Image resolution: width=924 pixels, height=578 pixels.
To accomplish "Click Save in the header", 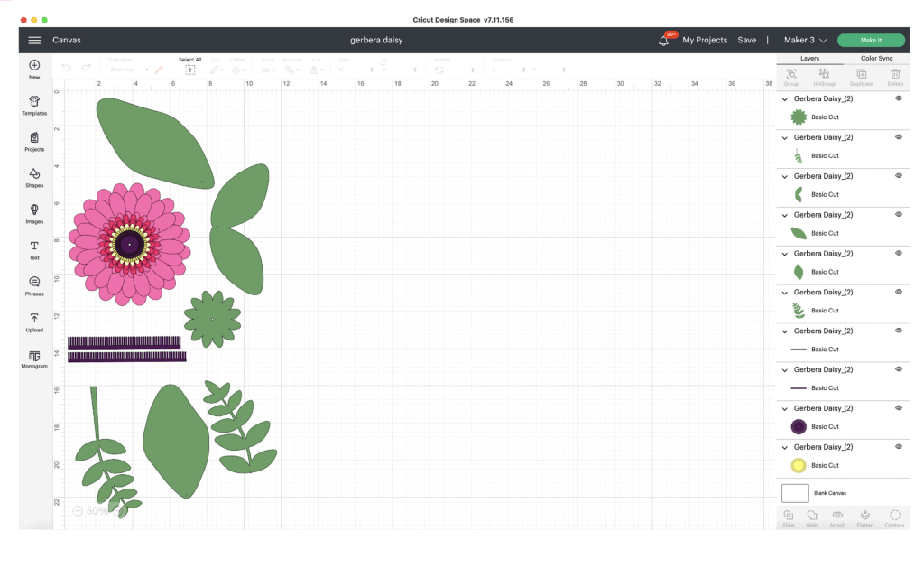I will [746, 40].
